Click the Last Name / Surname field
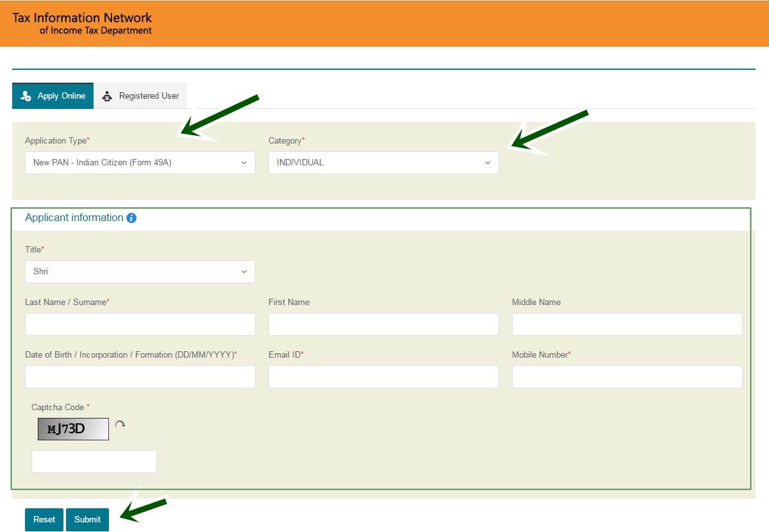This screenshot has width=769, height=532. click(140, 324)
